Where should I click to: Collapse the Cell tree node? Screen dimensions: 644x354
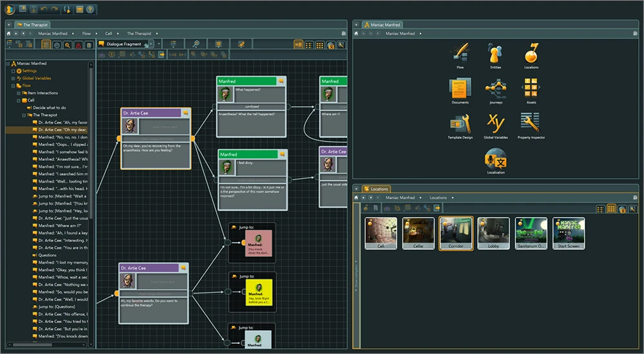tap(19, 100)
